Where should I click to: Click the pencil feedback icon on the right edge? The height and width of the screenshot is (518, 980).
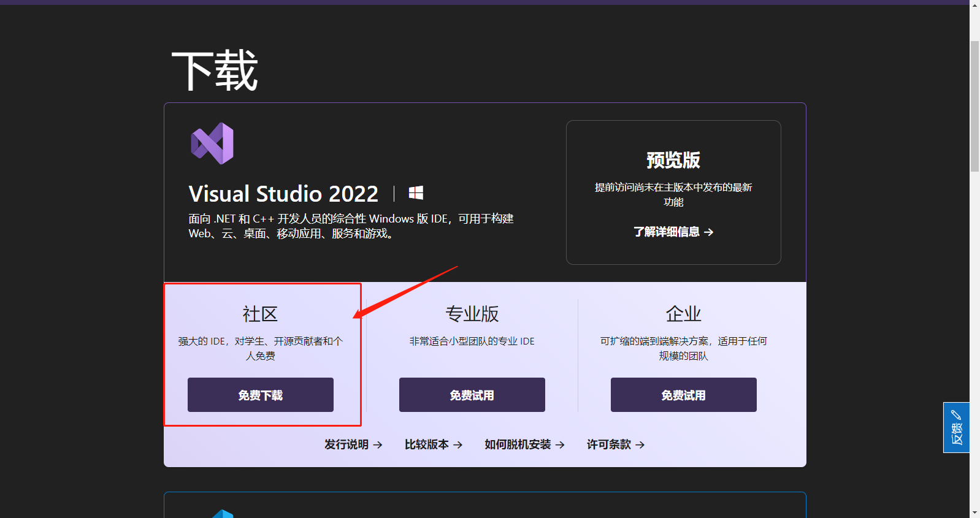[956, 415]
